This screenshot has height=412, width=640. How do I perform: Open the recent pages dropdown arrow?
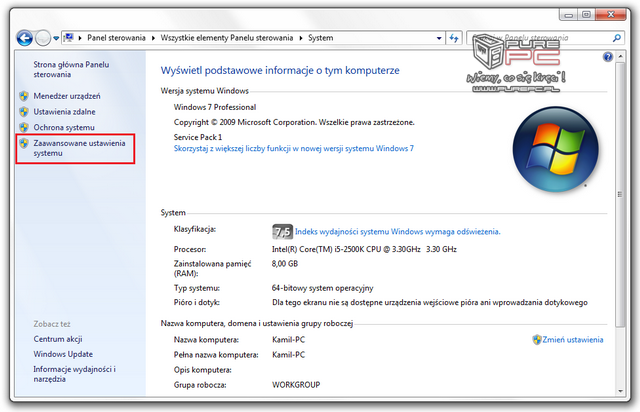56,38
